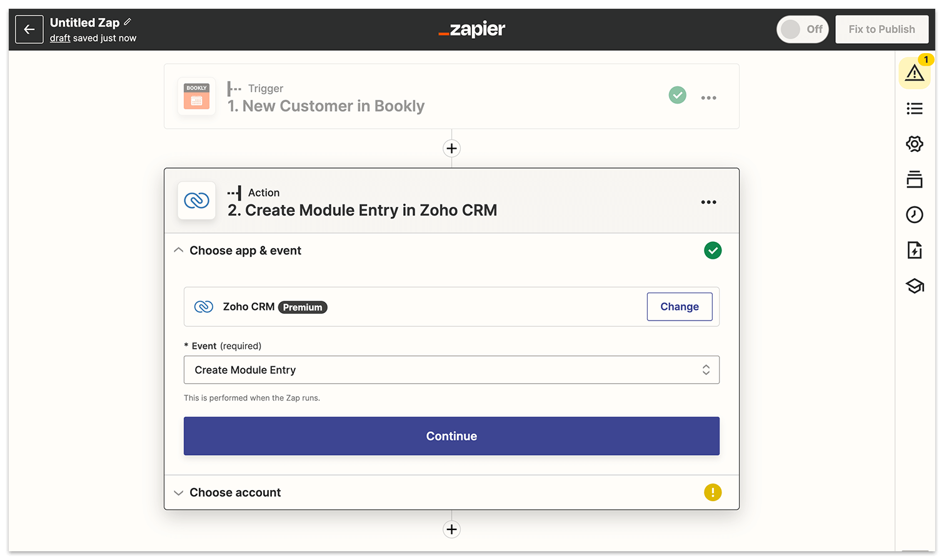
Task: Click green check on Choose app & event
Action: (x=713, y=251)
